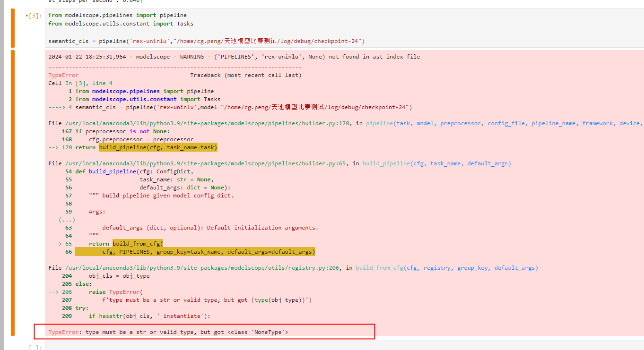Click the builder.py:65 file path line
This screenshot has width=644, height=350.
coord(279,163)
